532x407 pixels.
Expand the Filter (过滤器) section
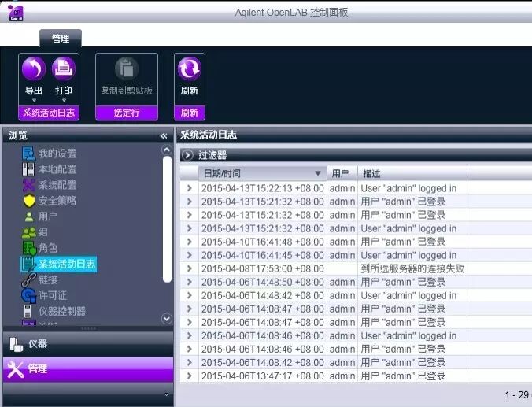(x=187, y=155)
